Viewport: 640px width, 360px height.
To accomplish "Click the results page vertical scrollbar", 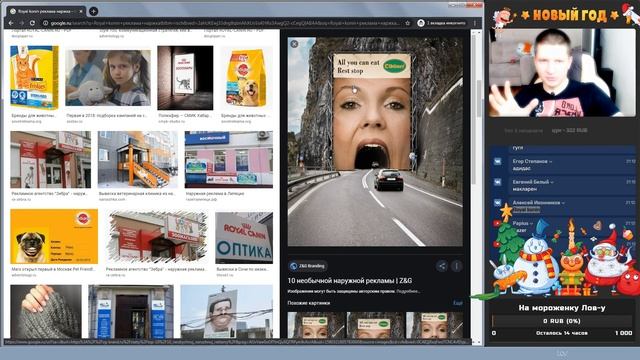I will [x=479, y=98].
